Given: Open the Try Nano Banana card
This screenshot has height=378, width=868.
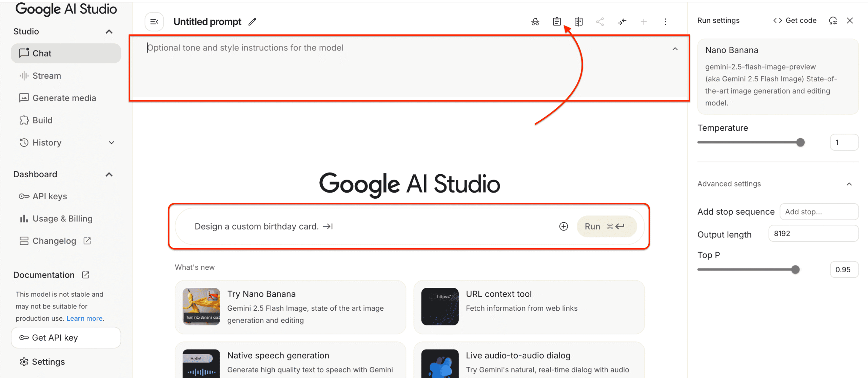Looking at the screenshot, I should click(290, 307).
